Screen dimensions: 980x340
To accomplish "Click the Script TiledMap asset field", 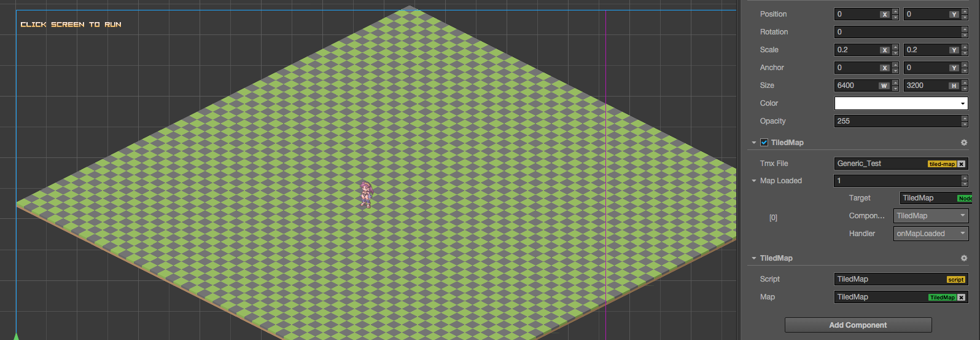I will 901,279.
